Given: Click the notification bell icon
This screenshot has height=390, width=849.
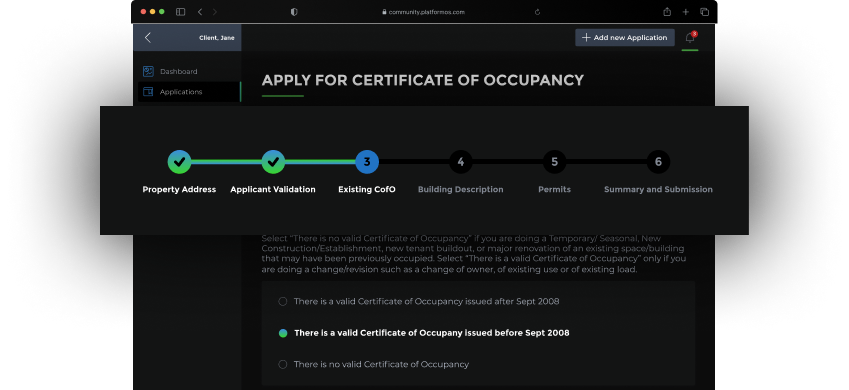Looking at the screenshot, I should point(690,38).
